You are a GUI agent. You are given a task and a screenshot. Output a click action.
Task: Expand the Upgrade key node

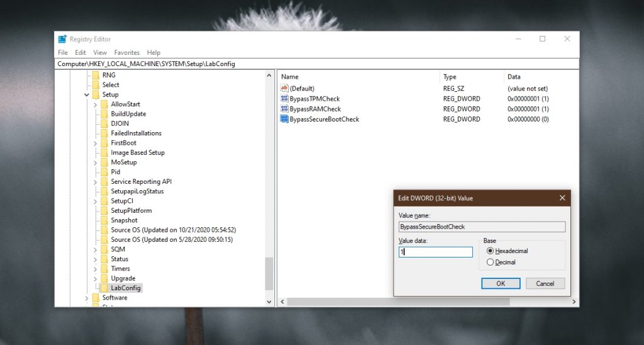(95, 278)
